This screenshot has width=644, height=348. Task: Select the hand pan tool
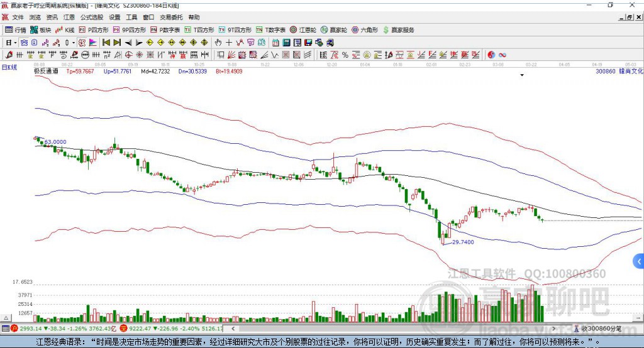pyautogui.click(x=218, y=43)
